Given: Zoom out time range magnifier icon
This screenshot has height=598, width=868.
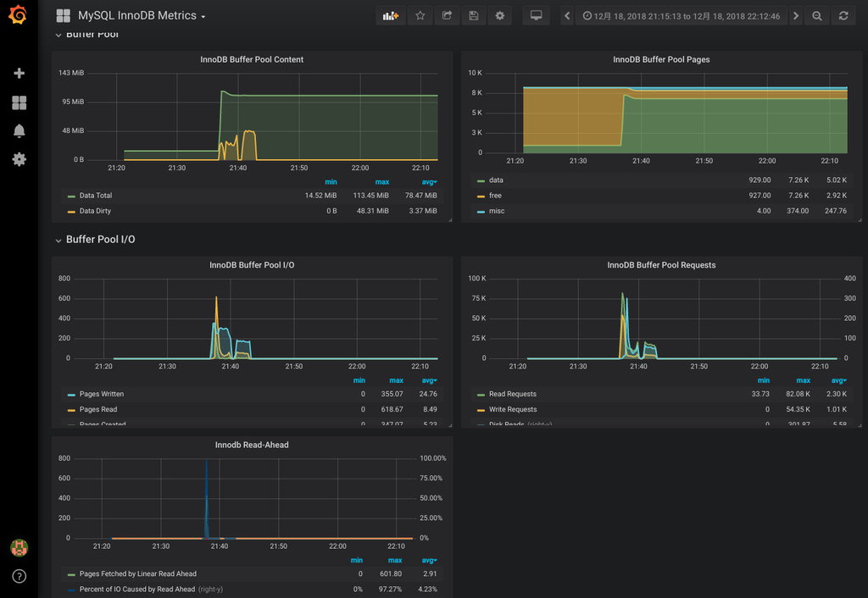Looking at the screenshot, I should [817, 15].
